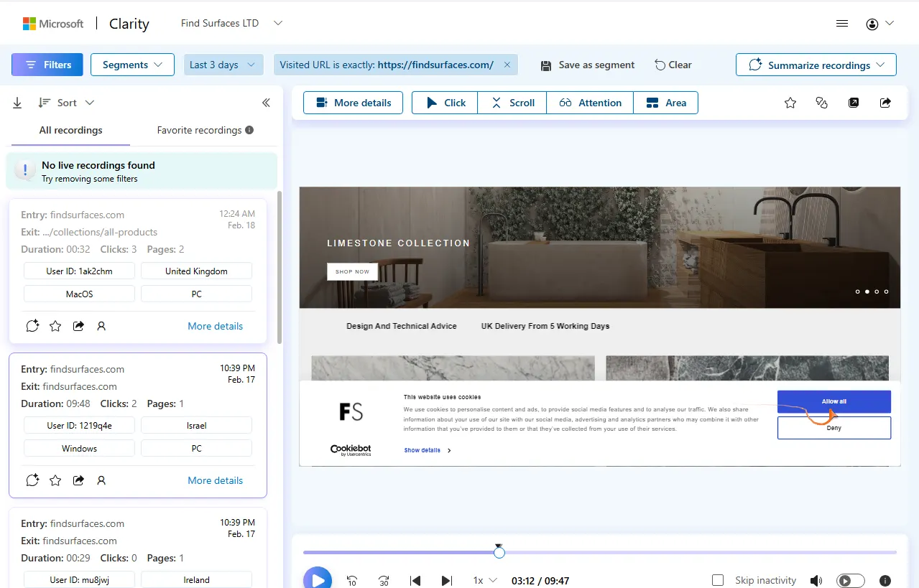
Task: View user profile for 1ak2chm recording
Action: tap(101, 326)
